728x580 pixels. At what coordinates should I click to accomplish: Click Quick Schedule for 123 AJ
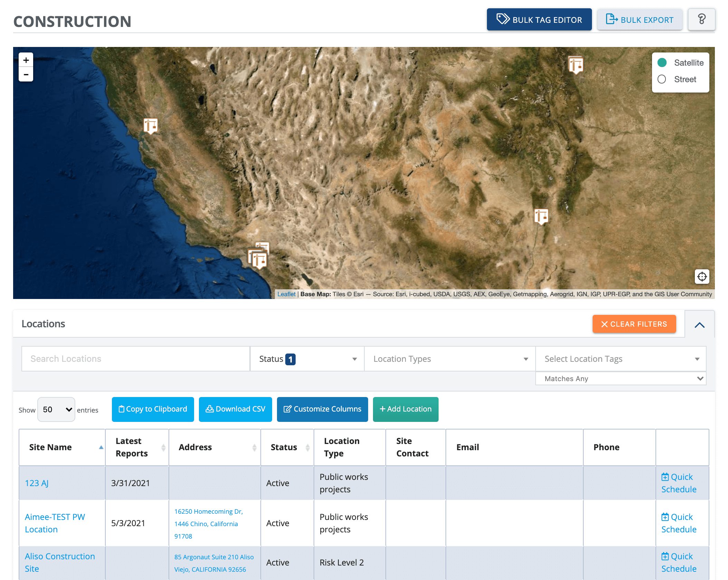pos(679,483)
